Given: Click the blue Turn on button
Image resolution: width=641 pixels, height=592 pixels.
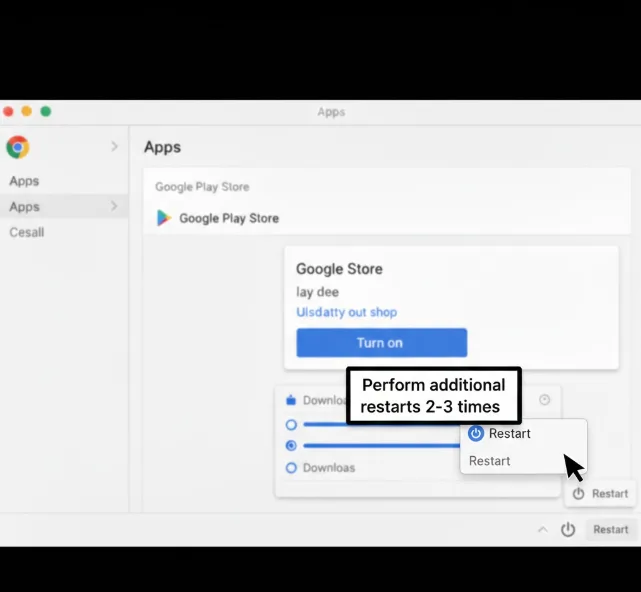Looking at the screenshot, I should (x=381, y=343).
